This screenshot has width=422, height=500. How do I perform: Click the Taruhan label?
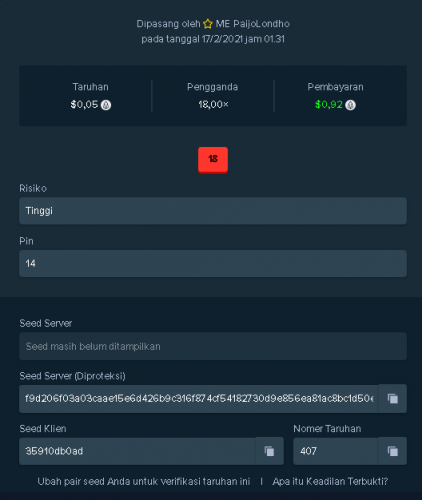[91, 87]
